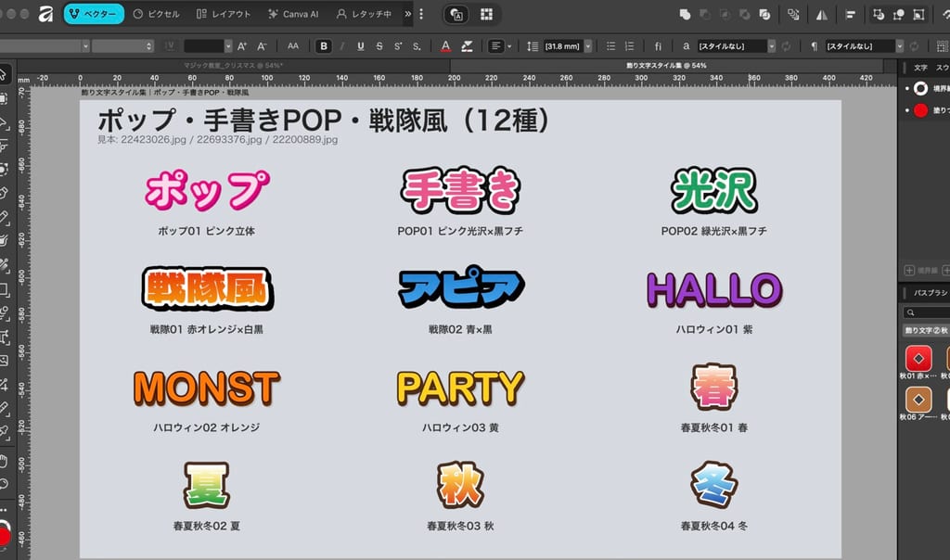Image resolution: width=950 pixels, height=560 pixels.
Task: Click the 境界線 stroke color swatch
Action: 920,89
